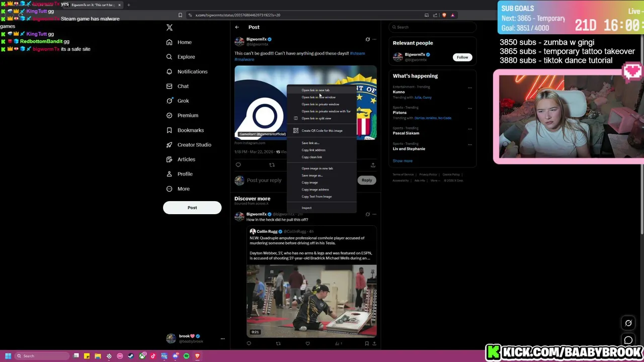Open more options on BigwormTx main post

[x=374, y=39]
